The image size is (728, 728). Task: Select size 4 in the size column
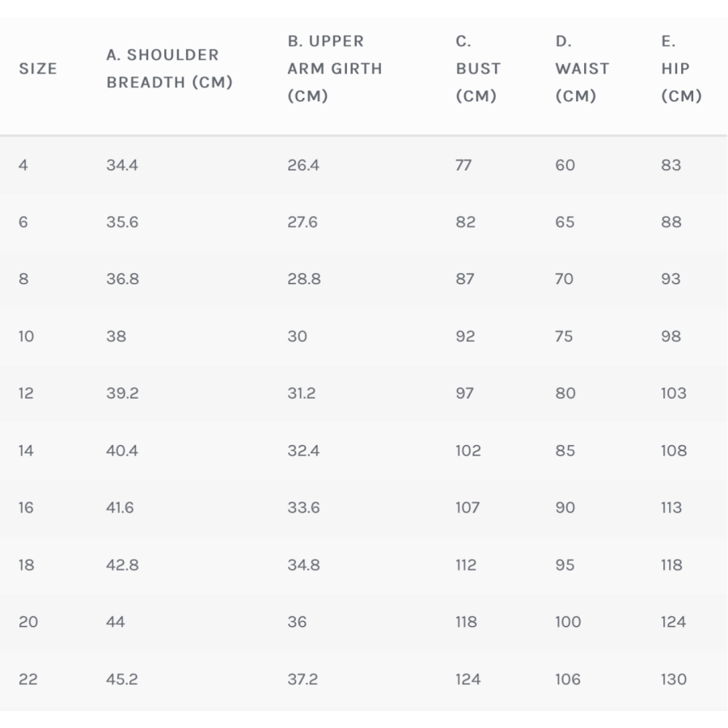click(23, 165)
